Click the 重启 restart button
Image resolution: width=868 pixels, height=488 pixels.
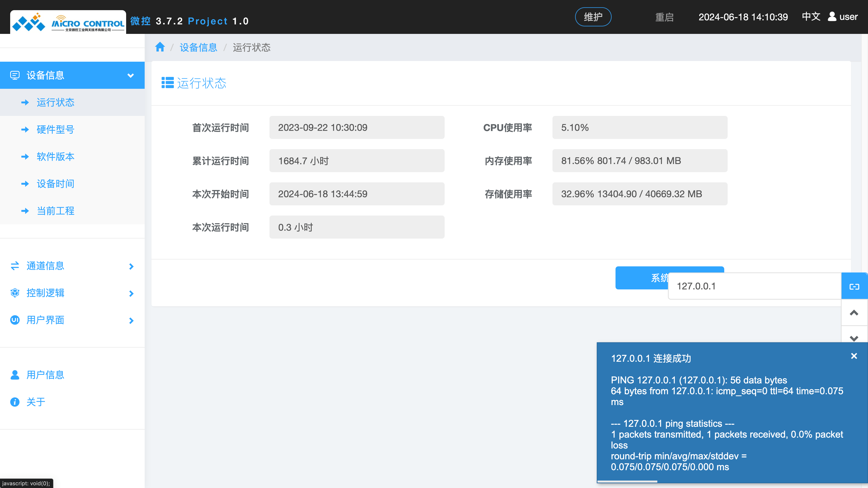tap(664, 17)
